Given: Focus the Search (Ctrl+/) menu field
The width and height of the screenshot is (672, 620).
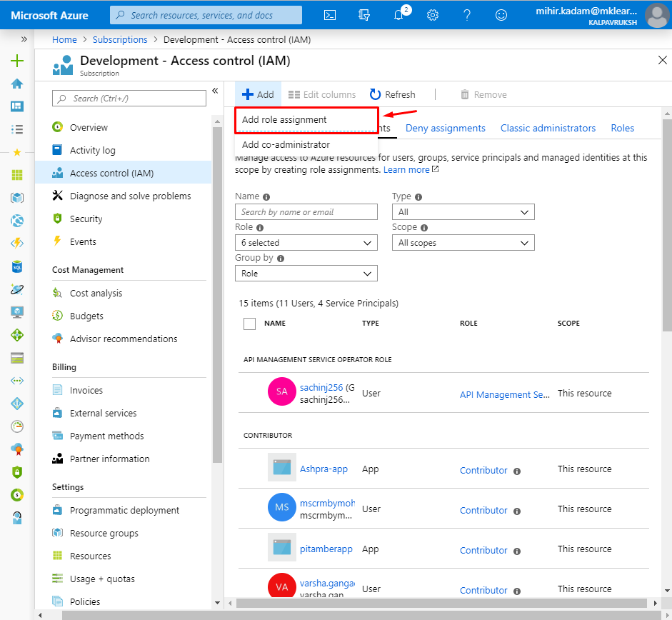Looking at the screenshot, I should point(129,98).
